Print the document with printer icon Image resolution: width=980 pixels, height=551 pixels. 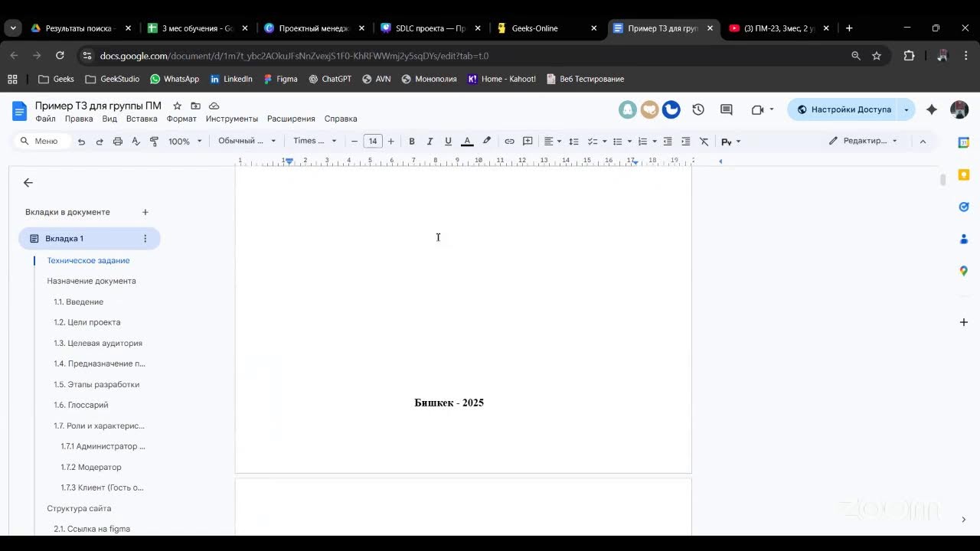pyautogui.click(x=118, y=142)
